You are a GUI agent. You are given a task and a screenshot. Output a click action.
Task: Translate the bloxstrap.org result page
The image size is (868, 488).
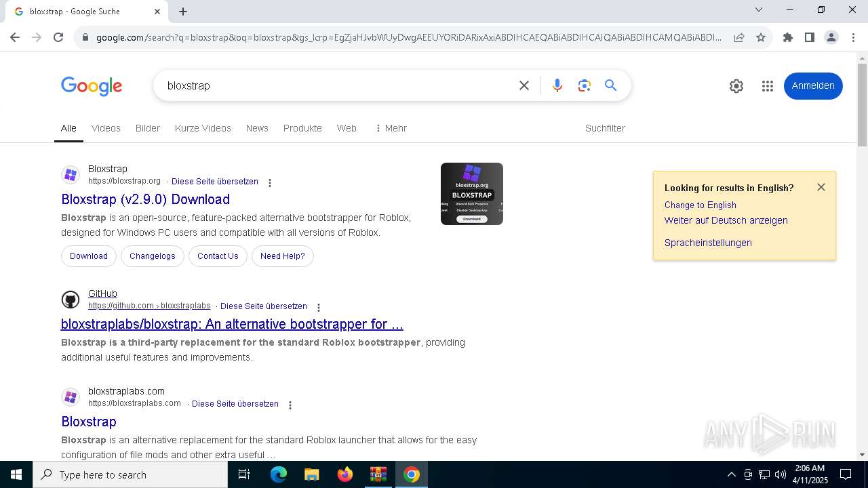[x=215, y=182]
